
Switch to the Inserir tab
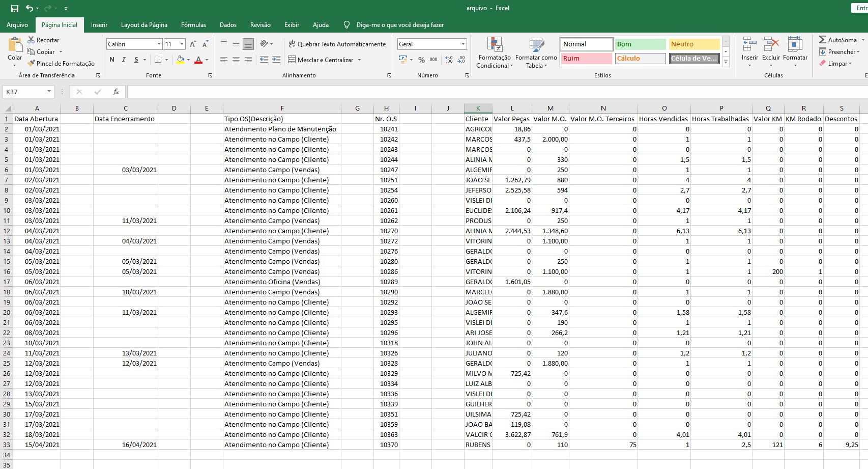[x=99, y=24]
